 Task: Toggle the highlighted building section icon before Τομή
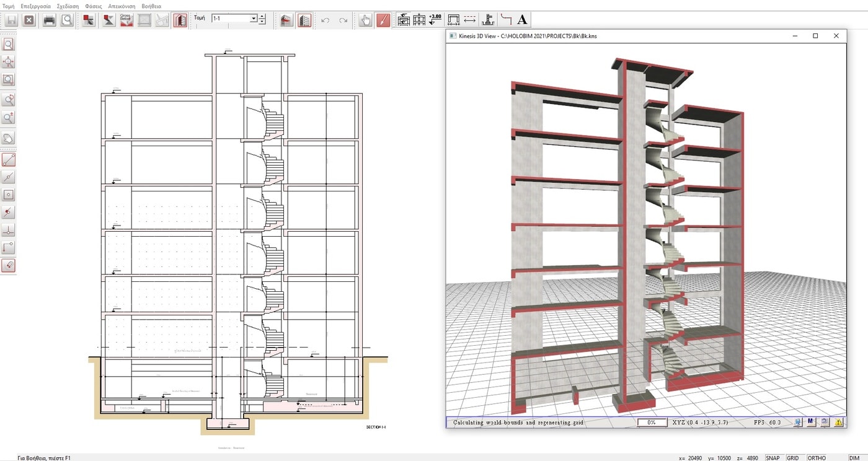coord(180,20)
